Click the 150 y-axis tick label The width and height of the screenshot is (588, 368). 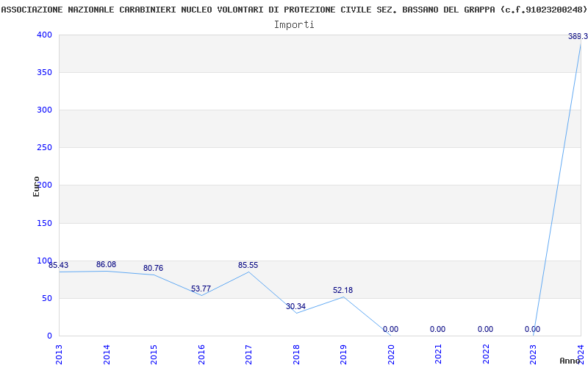[x=44, y=223]
